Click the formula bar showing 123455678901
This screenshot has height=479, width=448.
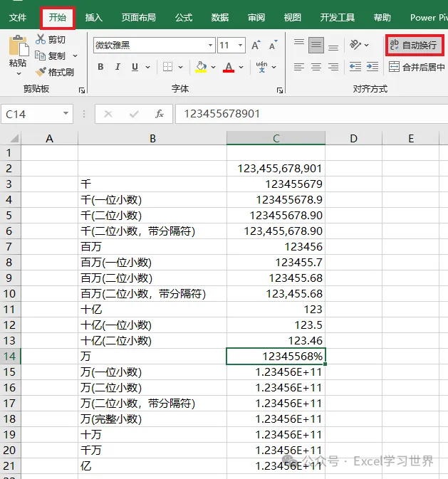pos(312,114)
